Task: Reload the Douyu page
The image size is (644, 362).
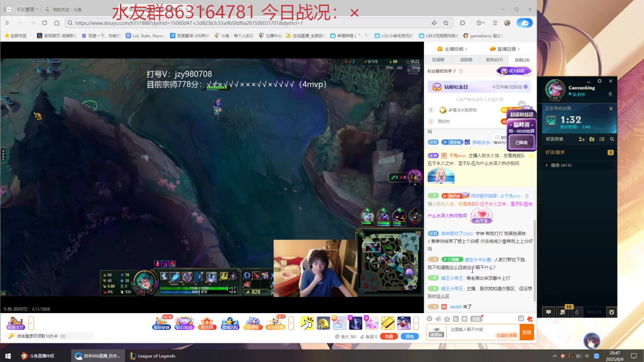Action: point(45,23)
